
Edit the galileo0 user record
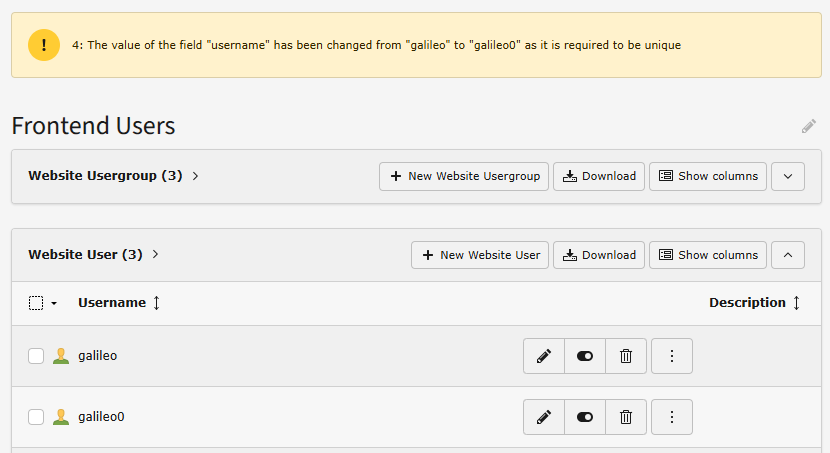pyautogui.click(x=544, y=417)
